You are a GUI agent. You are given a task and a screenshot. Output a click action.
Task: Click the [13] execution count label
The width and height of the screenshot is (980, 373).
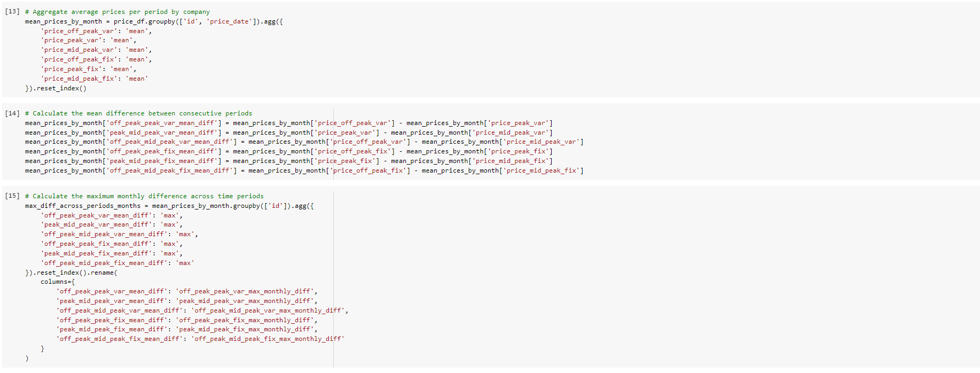point(12,11)
